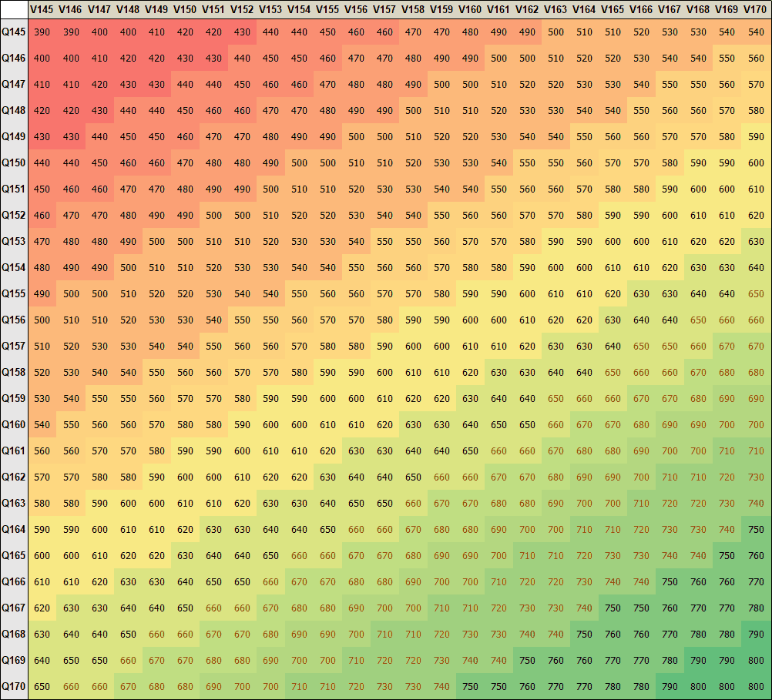This screenshot has width=772, height=700.
Task: Select cell at row Q145, column V145
Action: (x=42, y=32)
